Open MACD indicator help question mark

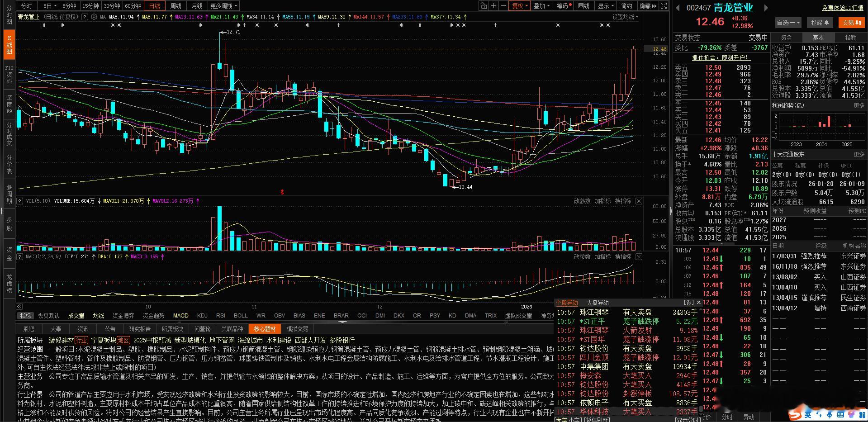tap(20, 256)
